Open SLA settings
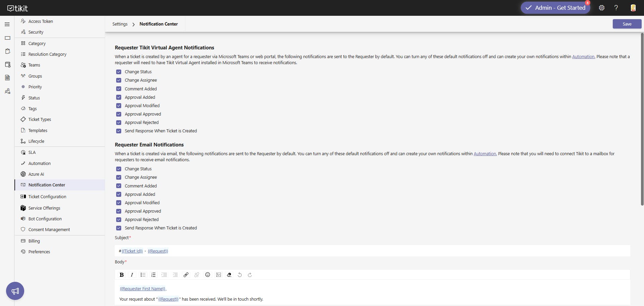Screen dimensions: 644x306 (32, 152)
